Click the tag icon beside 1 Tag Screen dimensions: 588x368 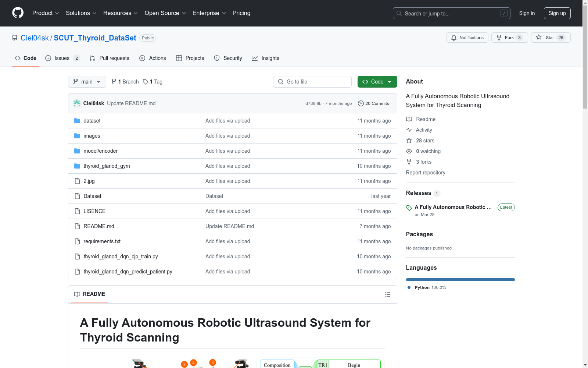(x=146, y=82)
